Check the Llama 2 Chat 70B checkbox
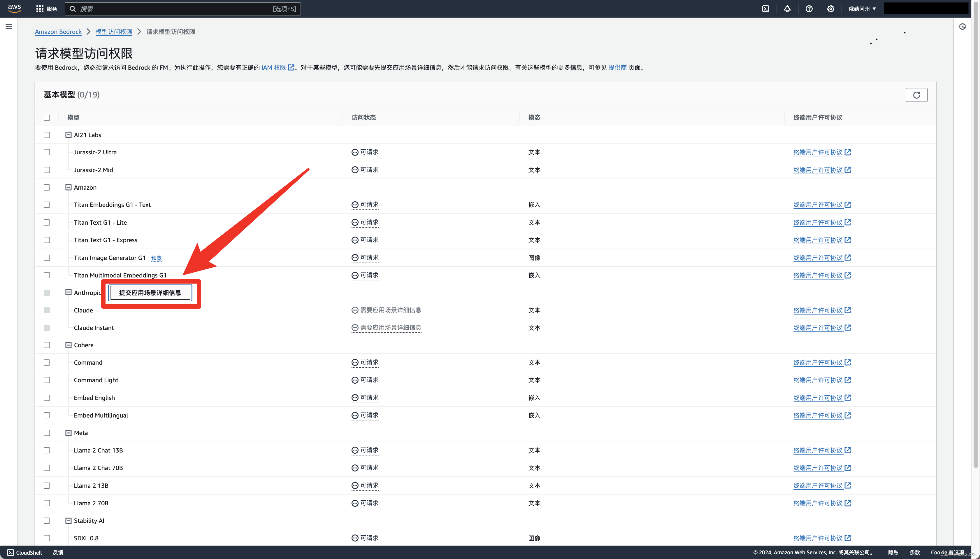This screenshot has width=980, height=559. pyautogui.click(x=47, y=468)
